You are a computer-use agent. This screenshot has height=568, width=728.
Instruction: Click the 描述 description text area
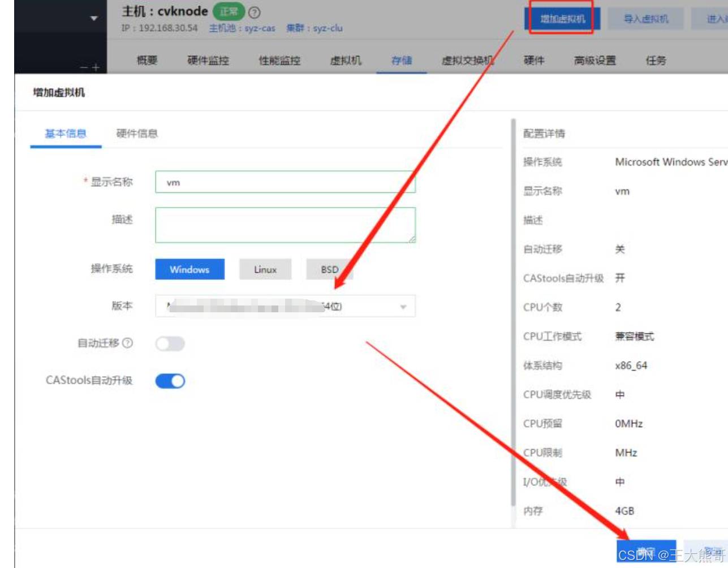[x=285, y=225]
